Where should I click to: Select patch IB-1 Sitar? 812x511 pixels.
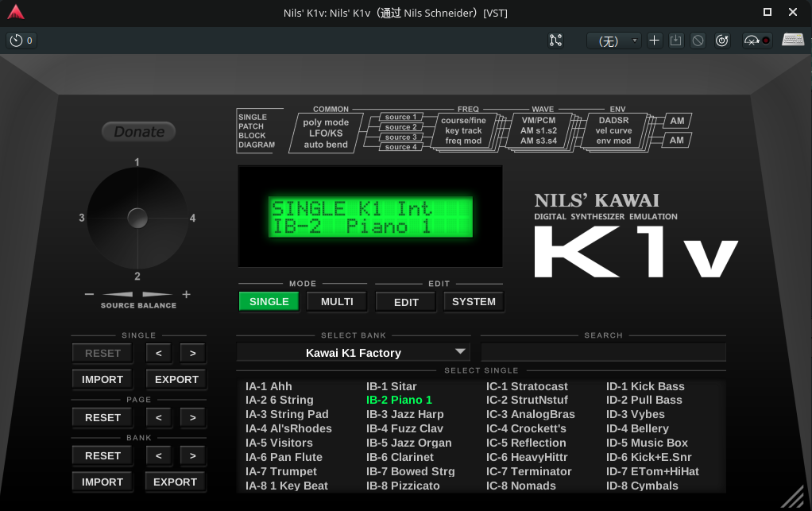[x=392, y=386]
